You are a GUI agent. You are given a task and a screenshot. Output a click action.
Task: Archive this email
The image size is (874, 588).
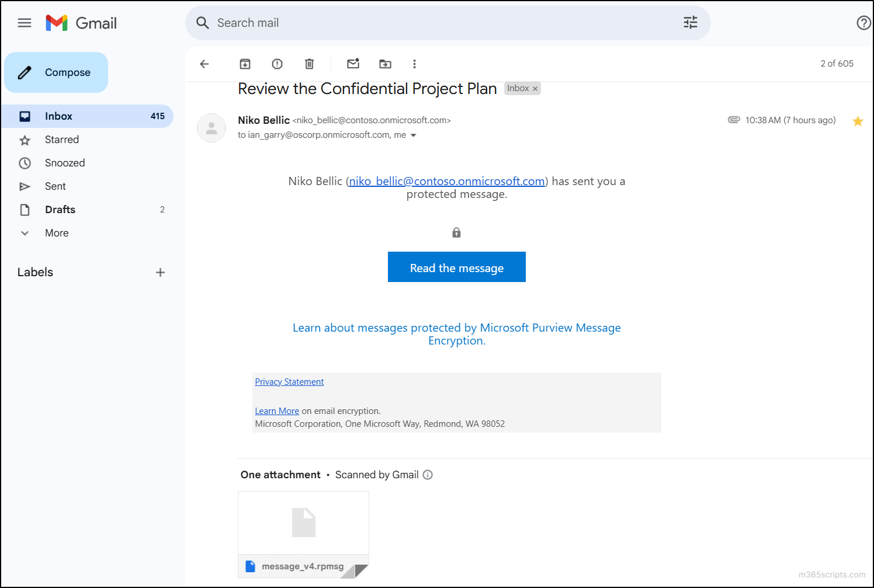pyautogui.click(x=245, y=64)
